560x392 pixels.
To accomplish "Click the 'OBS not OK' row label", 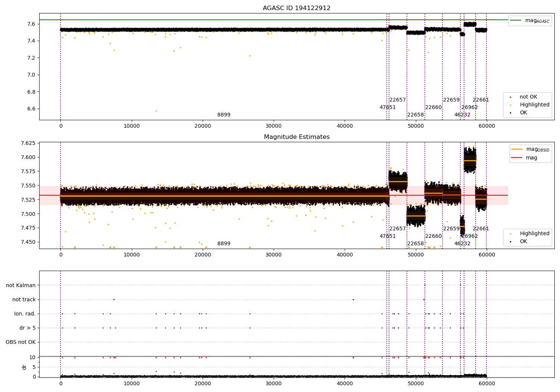I will click(x=21, y=342).
